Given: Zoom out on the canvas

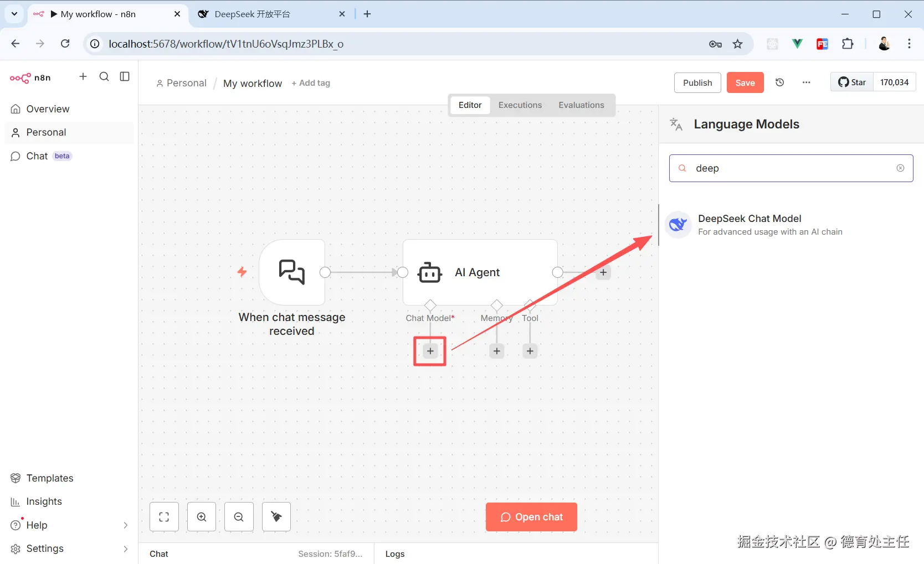Looking at the screenshot, I should coord(239,517).
